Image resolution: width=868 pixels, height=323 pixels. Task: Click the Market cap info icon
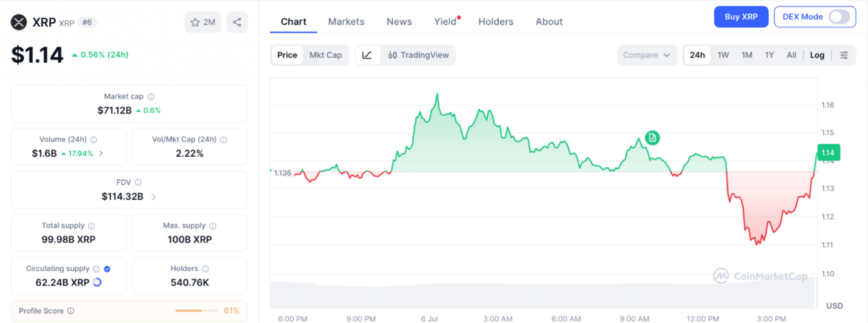[150, 96]
